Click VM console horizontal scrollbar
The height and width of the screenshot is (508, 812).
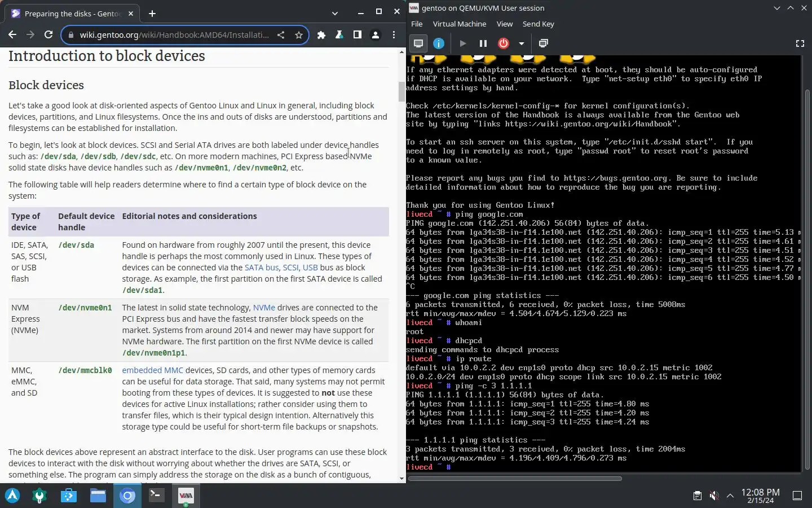tap(515, 479)
